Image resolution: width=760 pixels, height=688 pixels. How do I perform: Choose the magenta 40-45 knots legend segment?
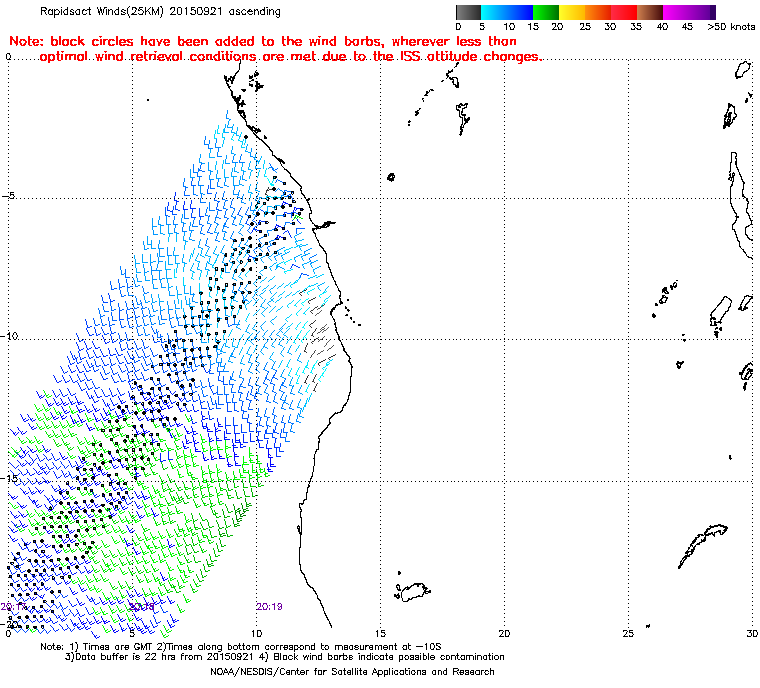tap(676, 13)
